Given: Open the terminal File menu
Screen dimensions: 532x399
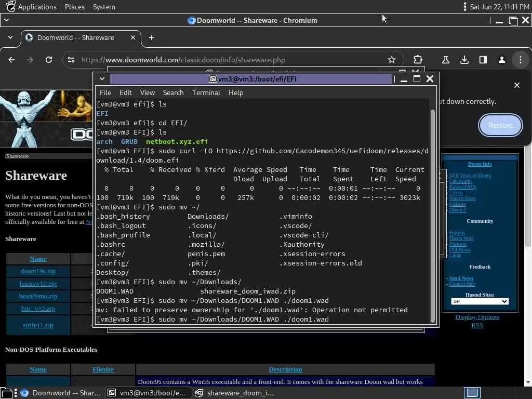Looking at the screenshot, I should 105,92.
